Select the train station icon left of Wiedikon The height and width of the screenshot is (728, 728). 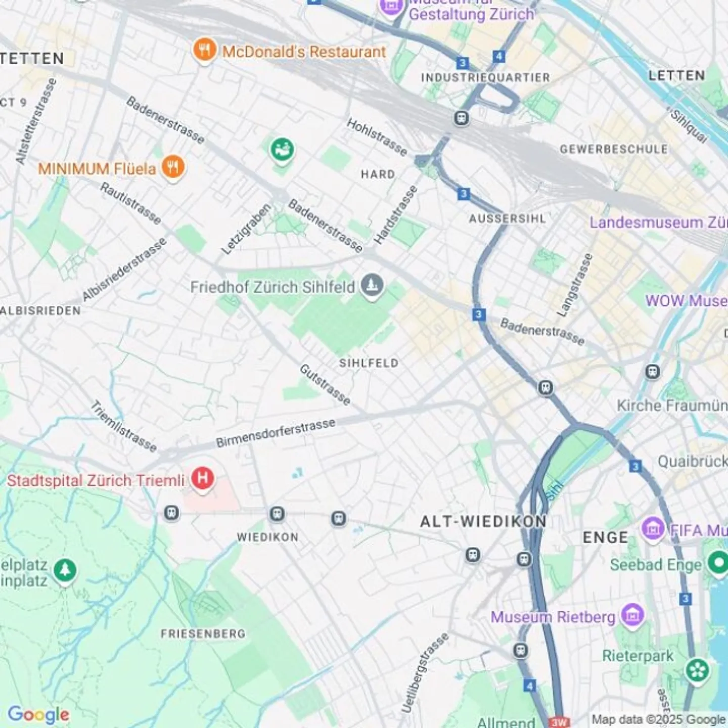[x=172, y=514]
